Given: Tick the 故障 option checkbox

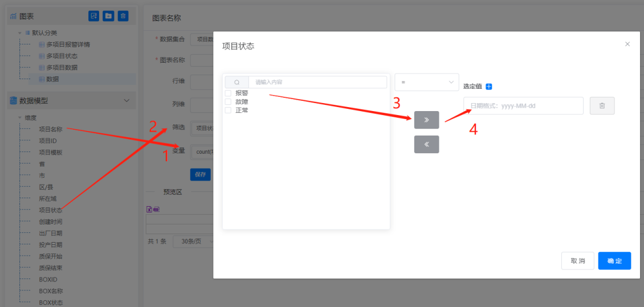Looking at the screenshot, I should click(x=228, y=102).
